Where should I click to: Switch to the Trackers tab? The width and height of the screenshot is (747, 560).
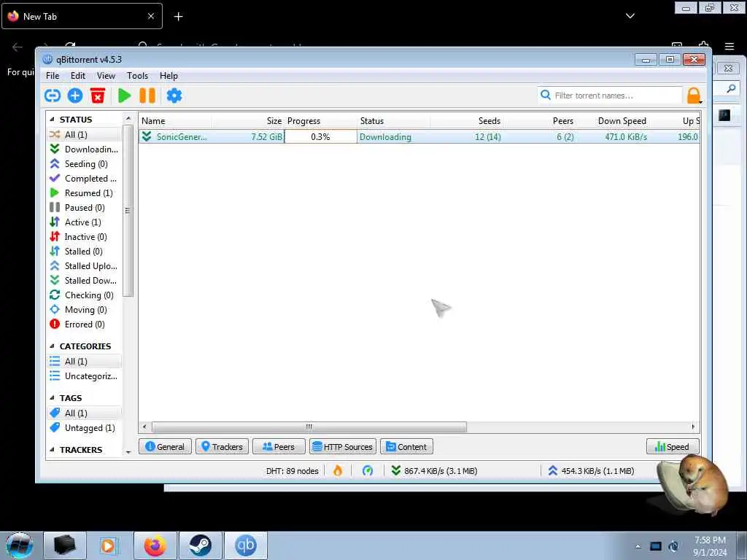tap(222, 447)
